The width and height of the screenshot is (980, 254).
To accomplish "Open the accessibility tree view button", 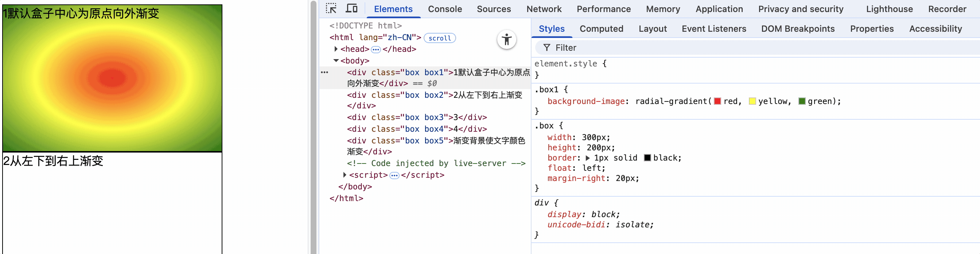I will pos(507,40).
